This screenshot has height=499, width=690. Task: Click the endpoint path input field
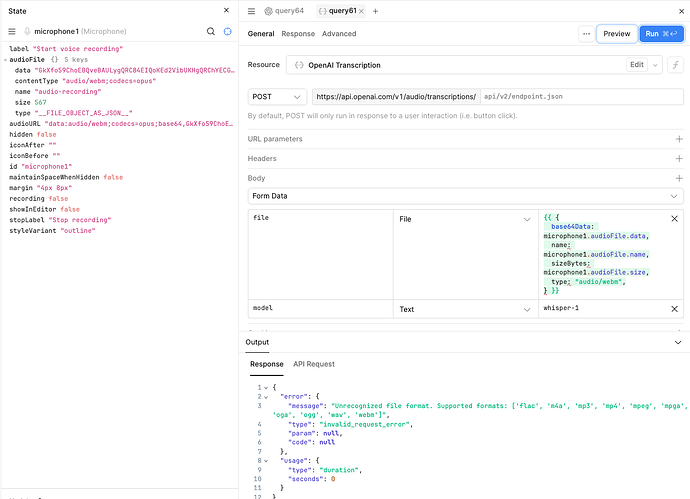(582, 97)
